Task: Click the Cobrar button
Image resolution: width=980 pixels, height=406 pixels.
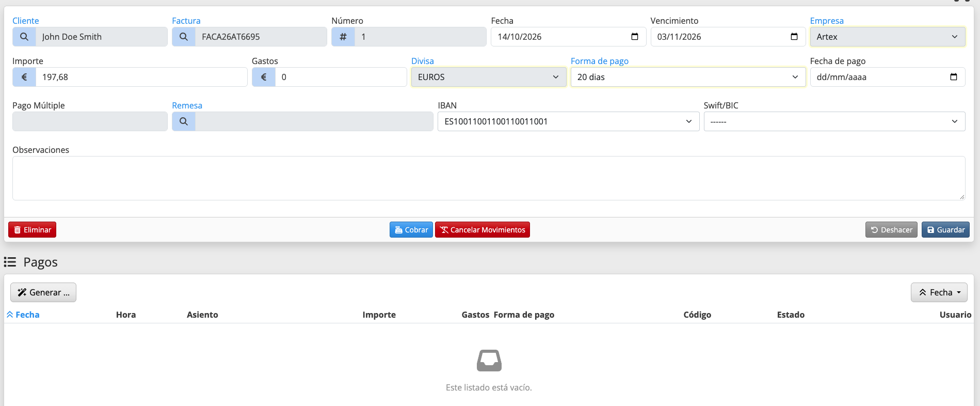Action: click(x=411, y=230)
